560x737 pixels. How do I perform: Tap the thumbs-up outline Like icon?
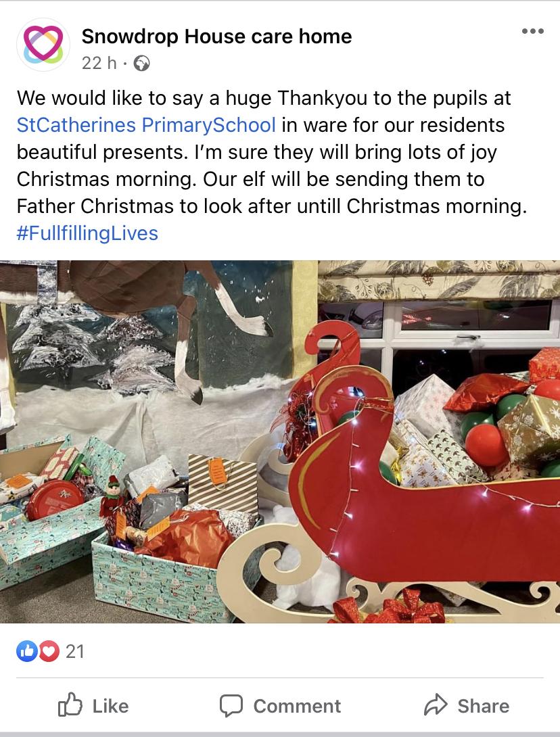(x=70, y=705)
